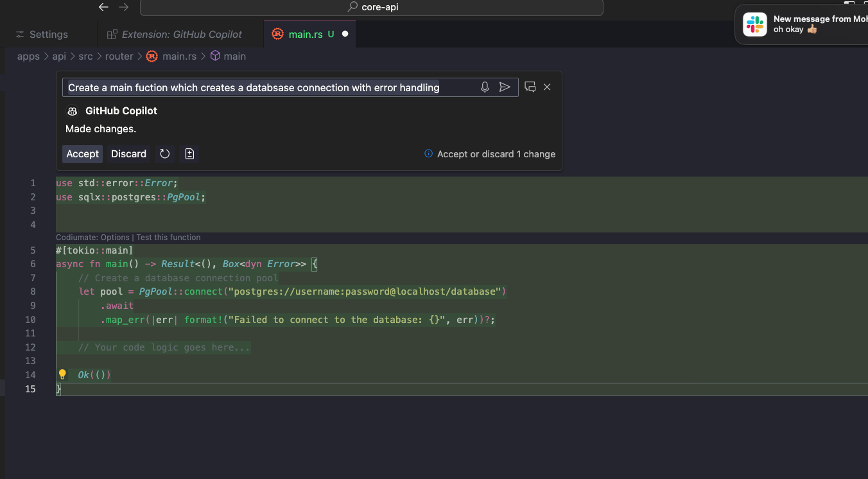Click the 'Ok(())' return expression
This screenshot has width=868, height=479.
coord(94,375)
